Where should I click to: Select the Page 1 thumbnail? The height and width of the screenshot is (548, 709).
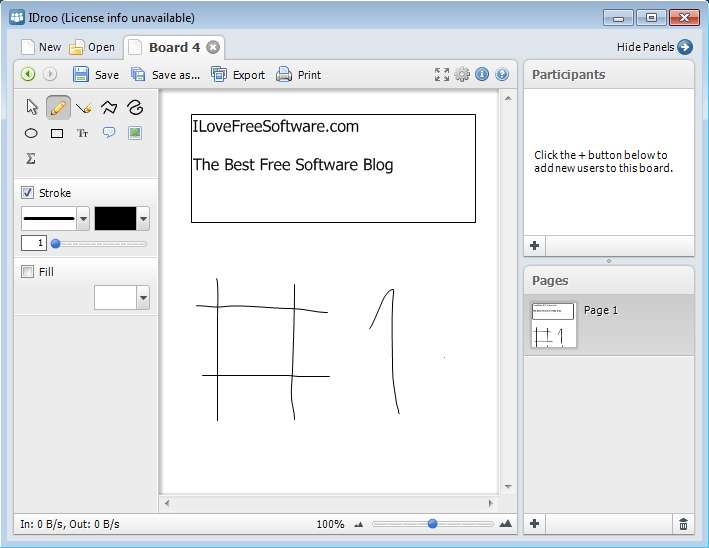point(553,325)
